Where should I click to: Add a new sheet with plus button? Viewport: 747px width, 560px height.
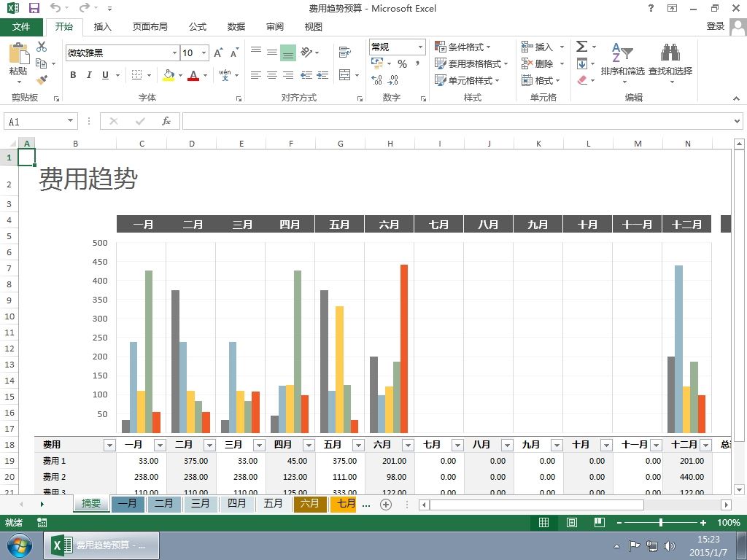(x=386, y=505)
